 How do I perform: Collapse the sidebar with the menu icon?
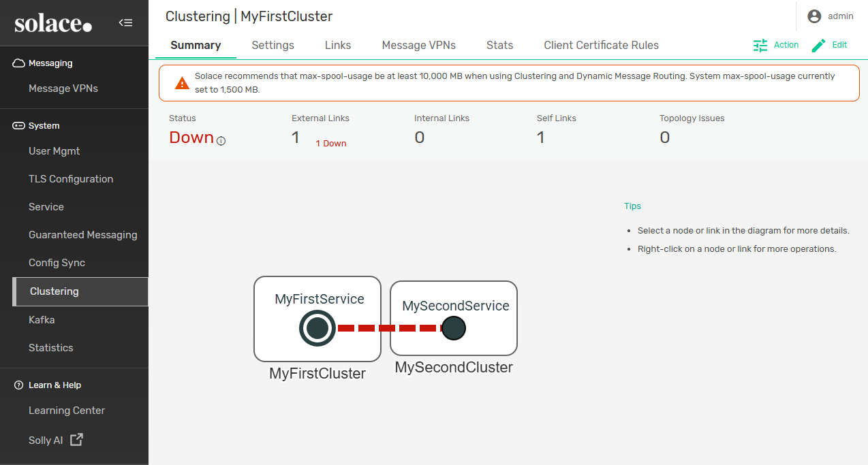[125, 22]
